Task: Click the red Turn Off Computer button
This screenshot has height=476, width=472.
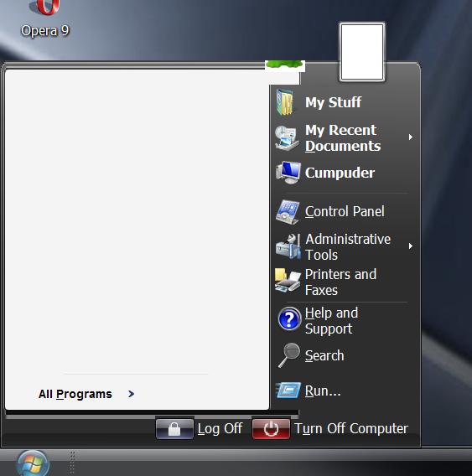Action: point(271,428)
